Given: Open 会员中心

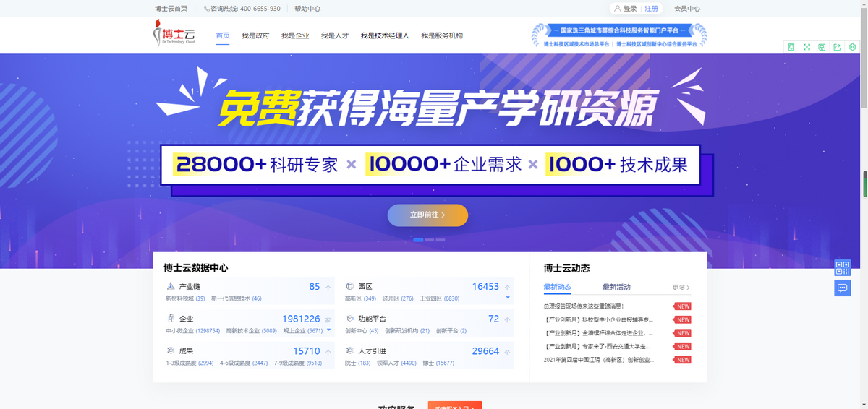Looking at the screenshot, I should pyautogui.click(x=687, y=9).
